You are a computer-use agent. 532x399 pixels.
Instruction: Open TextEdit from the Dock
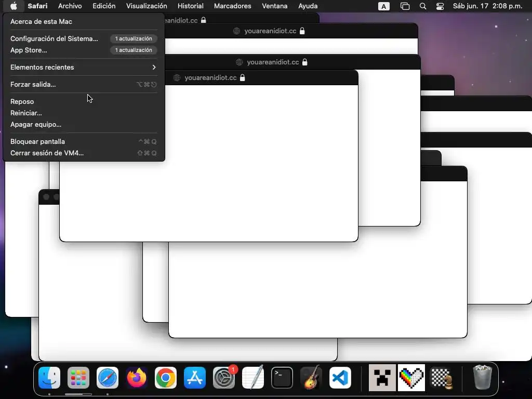pyautogui.click(x=253, y=378)
